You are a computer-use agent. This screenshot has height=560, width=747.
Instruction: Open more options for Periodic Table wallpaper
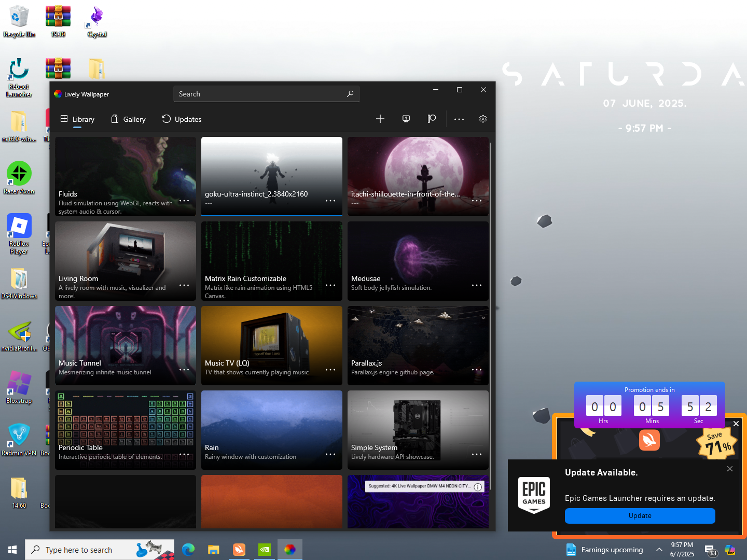tap(184, 454)
